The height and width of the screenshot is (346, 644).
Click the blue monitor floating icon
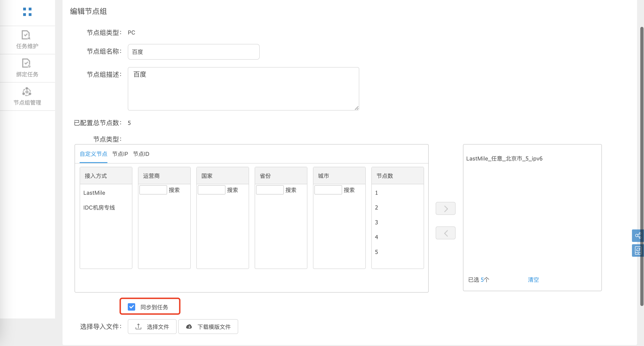point(638,250)
